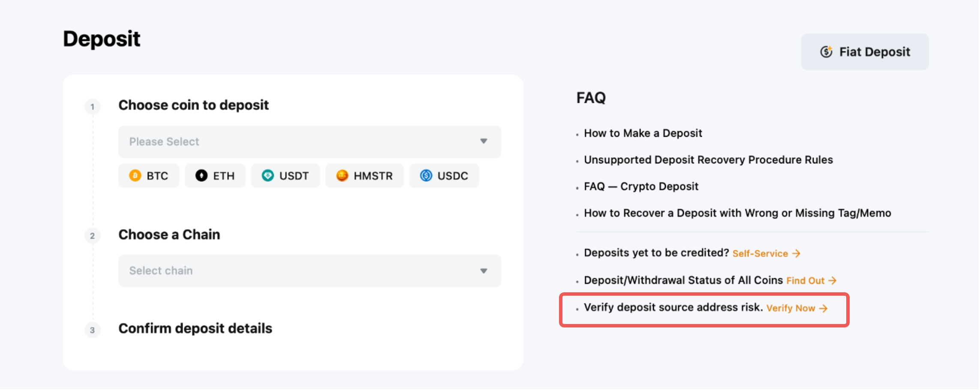Open the 'Select chain' dropdown
Viewport: 980px width, 390px height.
300,271
